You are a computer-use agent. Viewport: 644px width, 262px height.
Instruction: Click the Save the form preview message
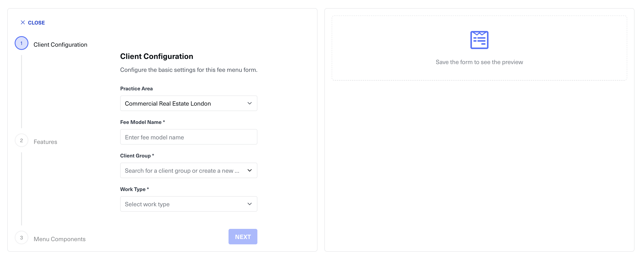pos(479,62)
